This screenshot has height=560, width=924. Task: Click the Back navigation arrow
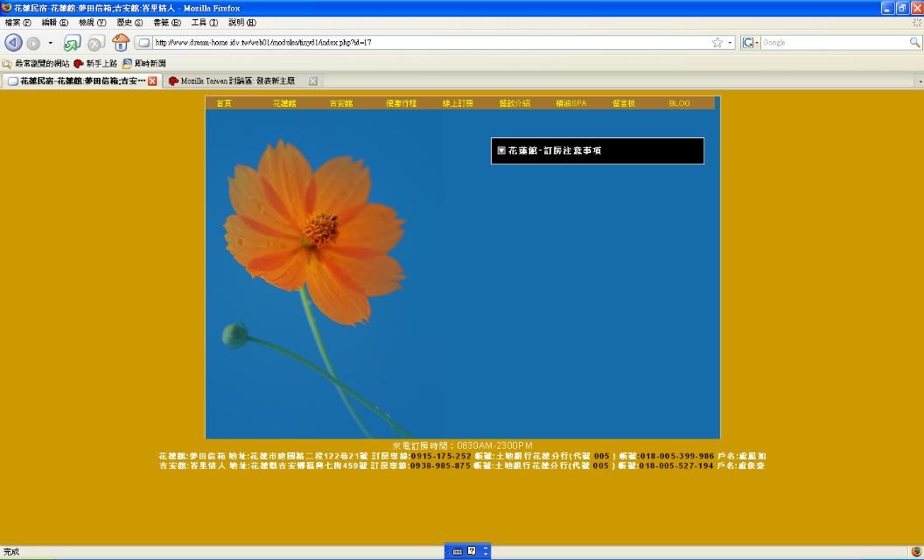coord(13,43)
